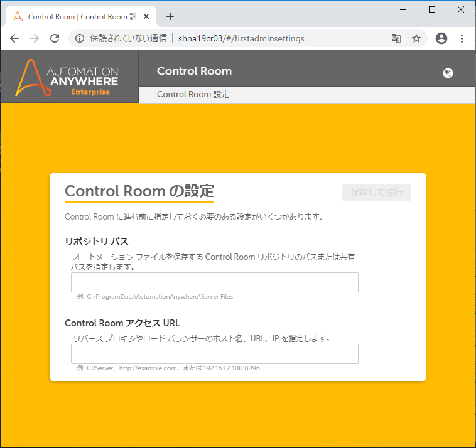476x448 pixels.
Task: Click the リポジトリ パス section label
Action: coord(97,242)
